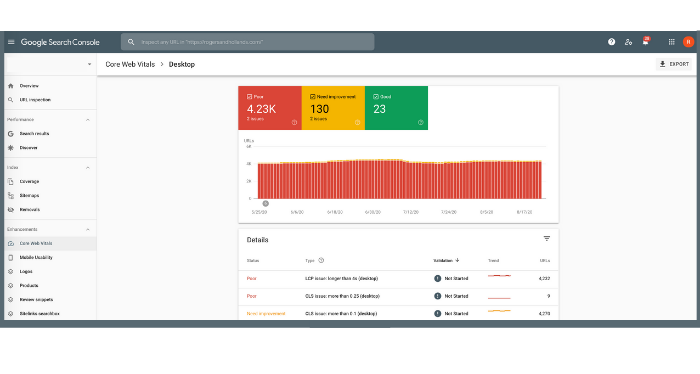Focus the Inspect any URL search field
This screenshot has width=700, height=374.
click(247, 42)
